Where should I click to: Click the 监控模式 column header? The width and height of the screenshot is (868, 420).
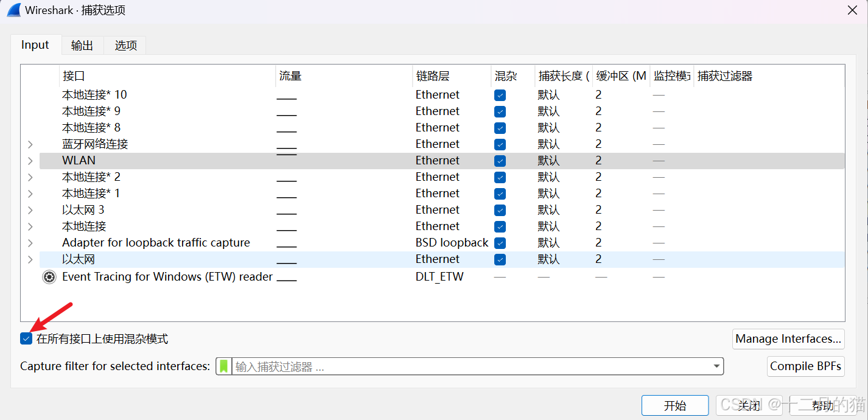point(671,76)
